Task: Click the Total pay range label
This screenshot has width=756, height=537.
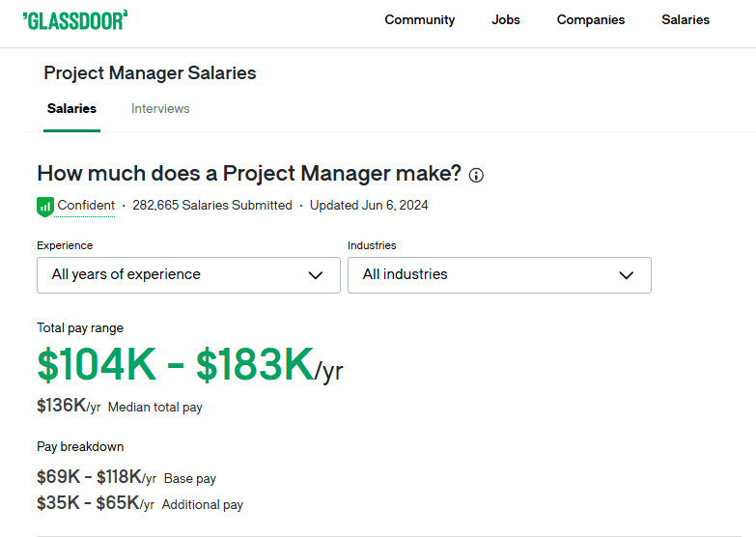Action: [x=80, y=328]
